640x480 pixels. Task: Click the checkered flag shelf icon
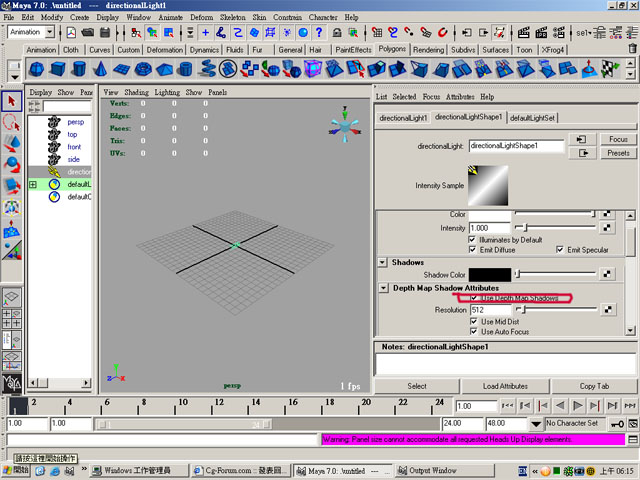610,69
